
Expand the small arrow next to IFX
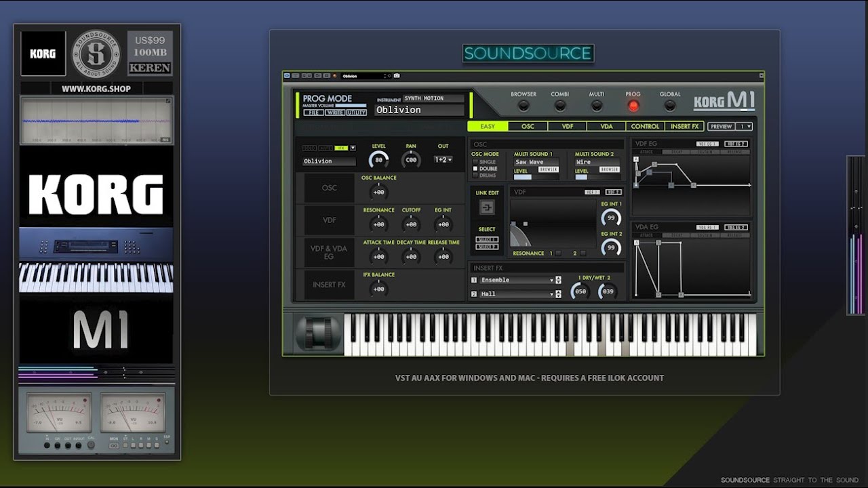[x=353, y=148]
